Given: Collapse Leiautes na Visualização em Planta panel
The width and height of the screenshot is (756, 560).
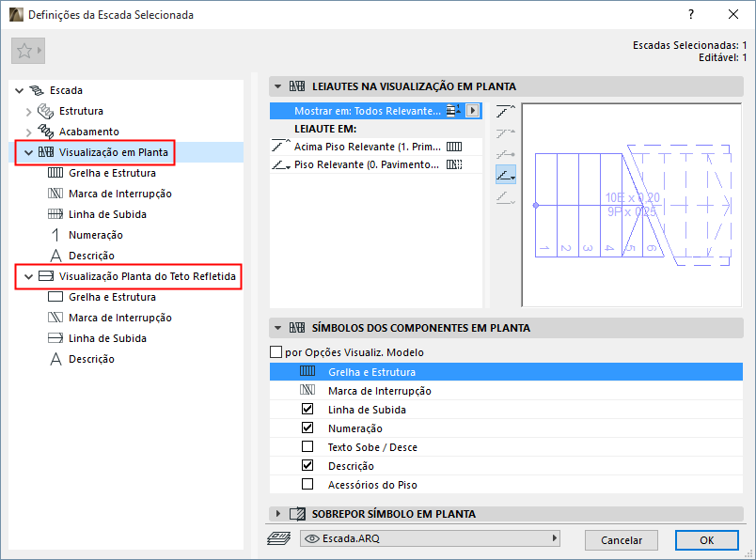Looking at the screenshot, I should pos(277,86).
